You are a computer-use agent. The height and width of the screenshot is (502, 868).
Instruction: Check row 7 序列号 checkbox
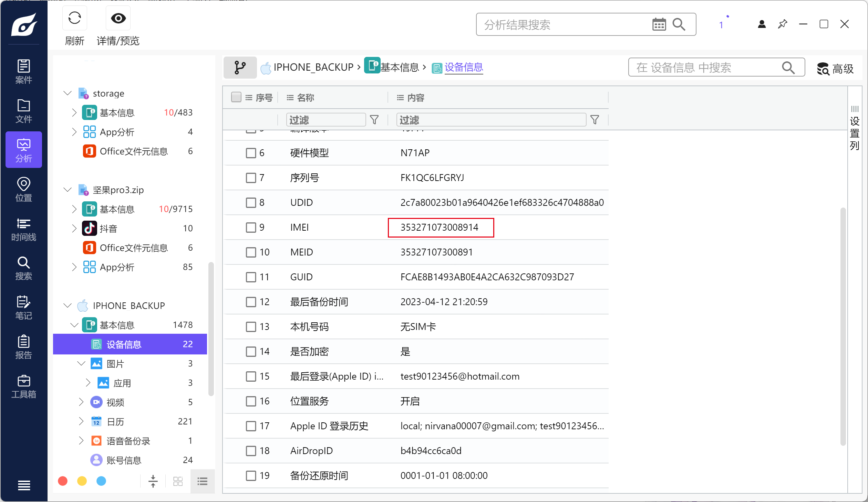[x=251, y=178]
